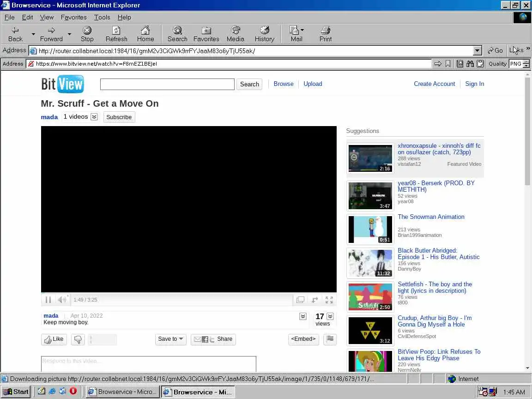The image size is (532, 399).
Task: Open the View menu
Action: (47, 17)
